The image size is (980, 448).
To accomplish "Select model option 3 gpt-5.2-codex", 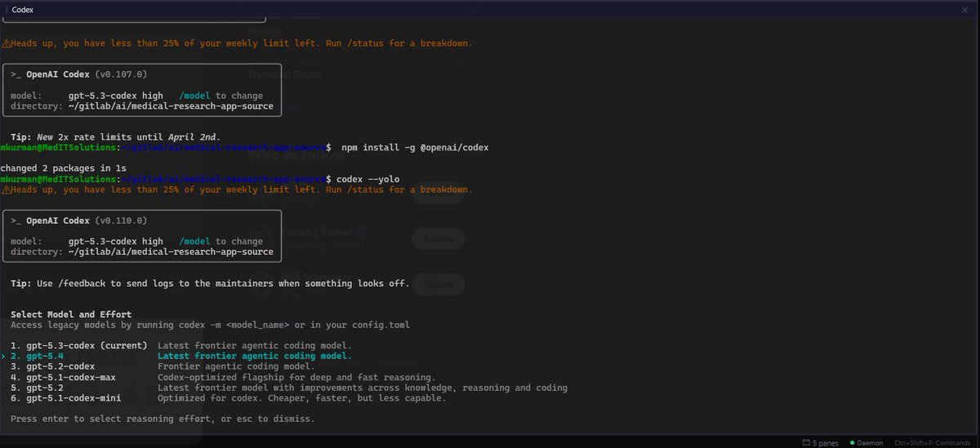I will [52, 367].
